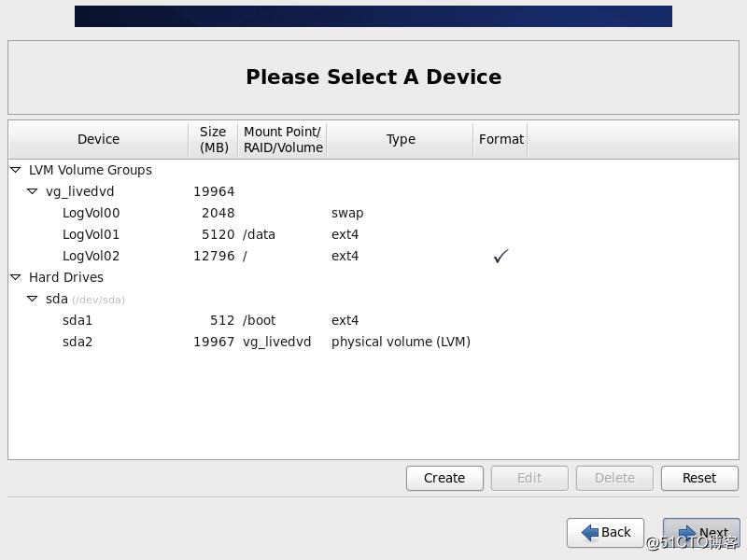747x560 pixels.
Task: Select the LogVol01 logical volume
Action: (x=373, y=234)
